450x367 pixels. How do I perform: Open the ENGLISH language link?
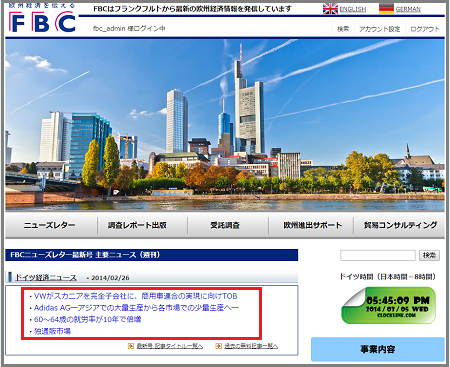pyautogui.click(x=353, y=9)
